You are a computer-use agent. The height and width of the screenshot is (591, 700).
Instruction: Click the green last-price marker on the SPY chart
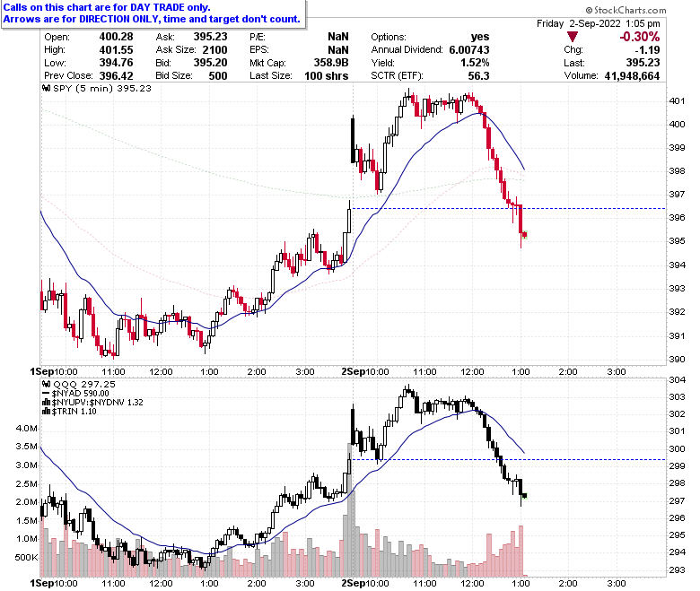pyautogui.click(x=525, y=235)
